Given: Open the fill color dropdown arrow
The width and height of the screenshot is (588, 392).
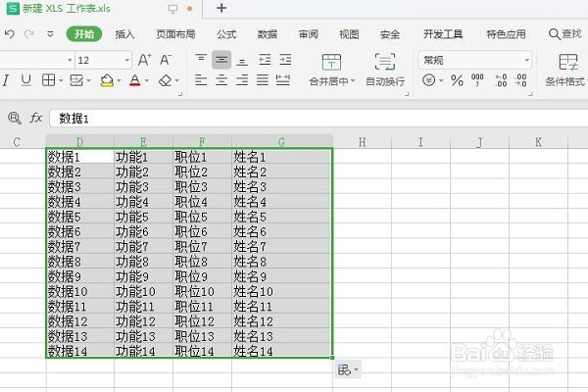Looking at the screenshot, I should (119, 80).
